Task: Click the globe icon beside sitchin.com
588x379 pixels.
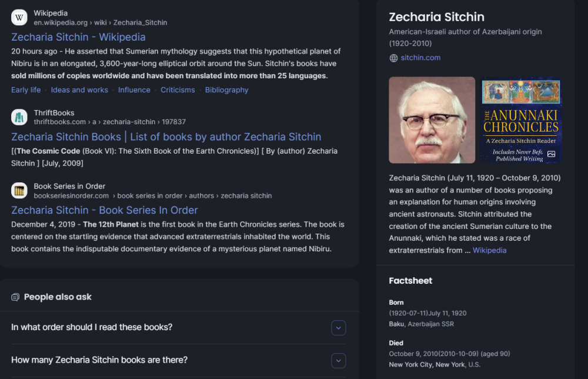Action: pyautogui.click(x=394, y=58)
